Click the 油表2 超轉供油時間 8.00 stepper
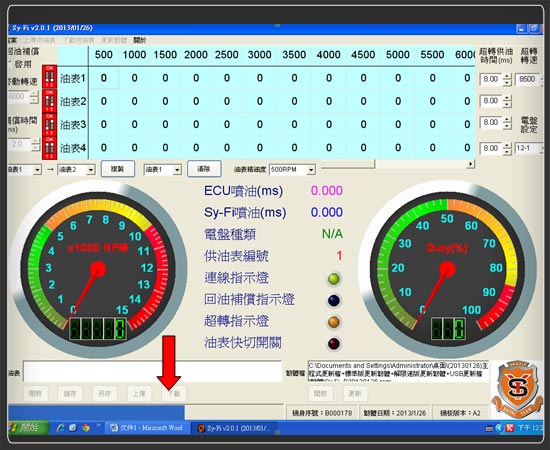 pos(507,101)
